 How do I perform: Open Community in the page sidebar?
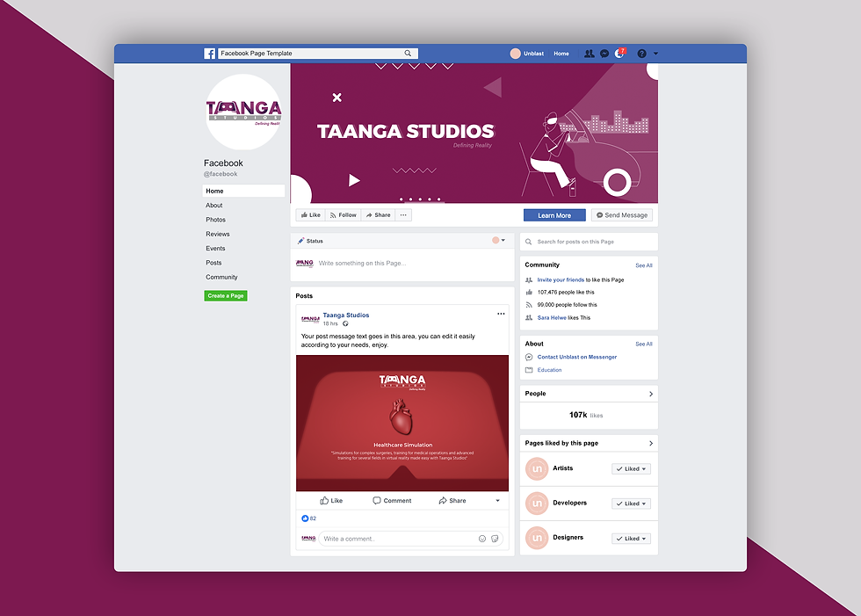point(221,277)
